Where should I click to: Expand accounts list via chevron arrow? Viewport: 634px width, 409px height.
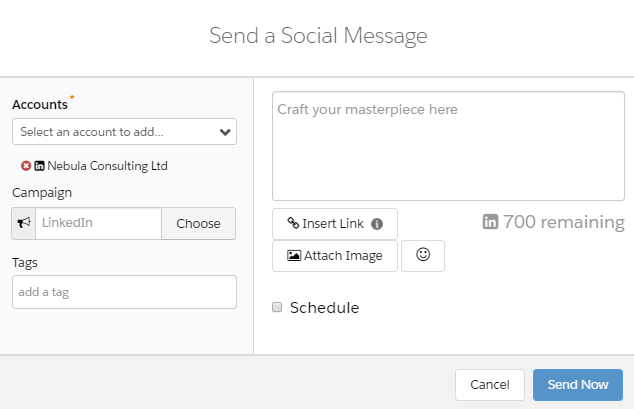coord(225,132)
